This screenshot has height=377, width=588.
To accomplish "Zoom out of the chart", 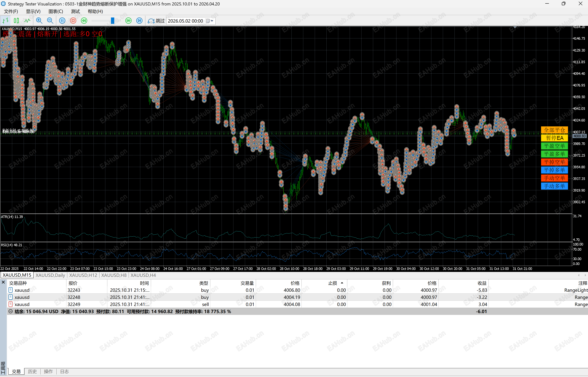I will 50,21.
